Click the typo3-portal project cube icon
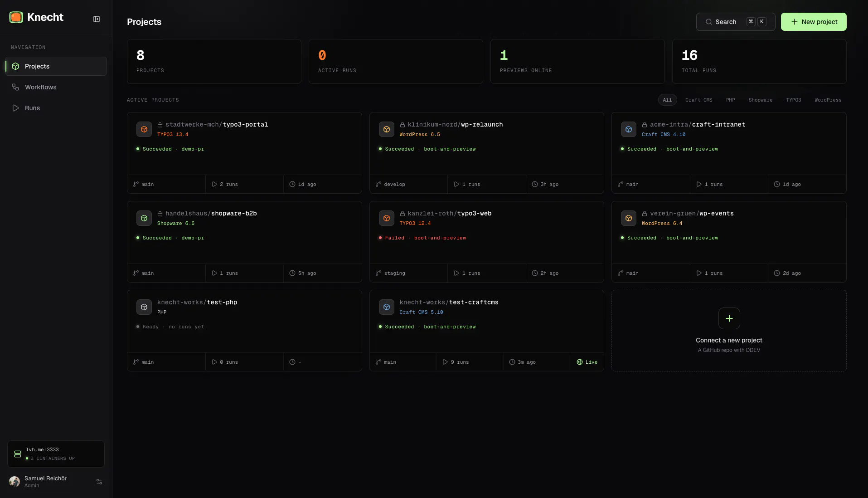This screenshot has height=498, width=868. click(x=144, y=129)
